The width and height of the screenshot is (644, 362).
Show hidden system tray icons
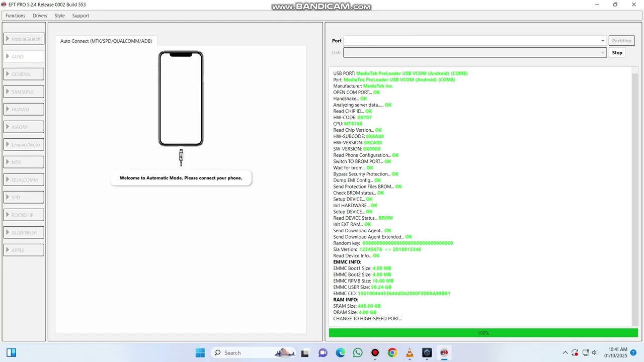[565, 353]
